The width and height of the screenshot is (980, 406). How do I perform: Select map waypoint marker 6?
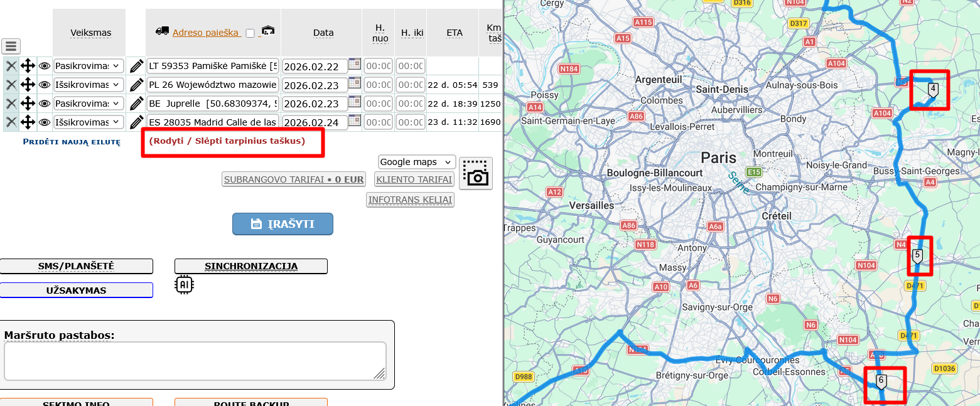click(881, 382)
